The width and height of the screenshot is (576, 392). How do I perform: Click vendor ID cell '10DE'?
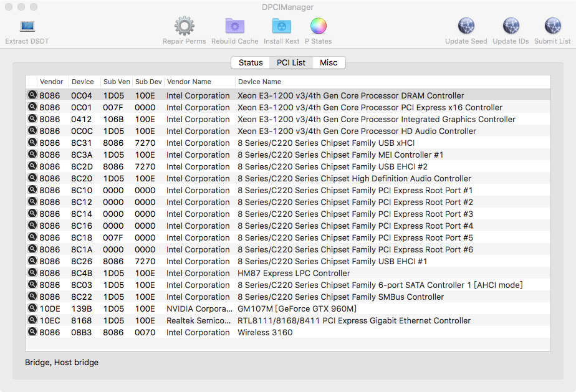tap(50, 308)
